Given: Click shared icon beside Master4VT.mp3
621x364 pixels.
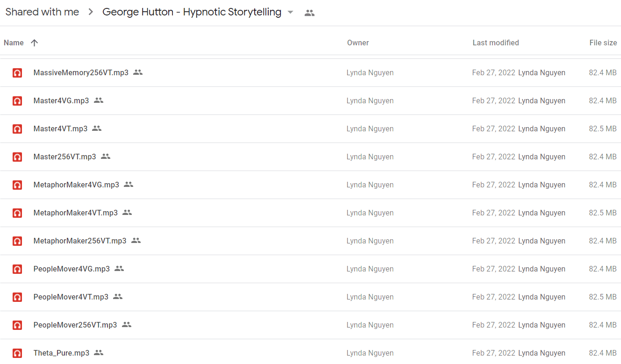Looking at the screenshot, I should [97, 128].
